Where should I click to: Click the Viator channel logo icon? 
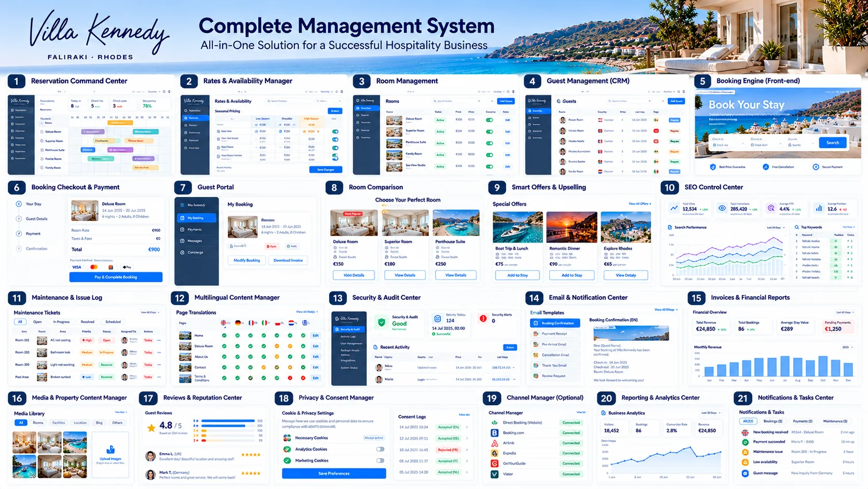[494, 474]
